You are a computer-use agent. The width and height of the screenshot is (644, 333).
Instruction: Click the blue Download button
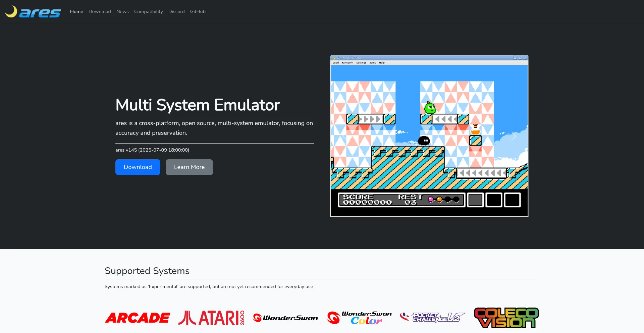click(138, 167)
